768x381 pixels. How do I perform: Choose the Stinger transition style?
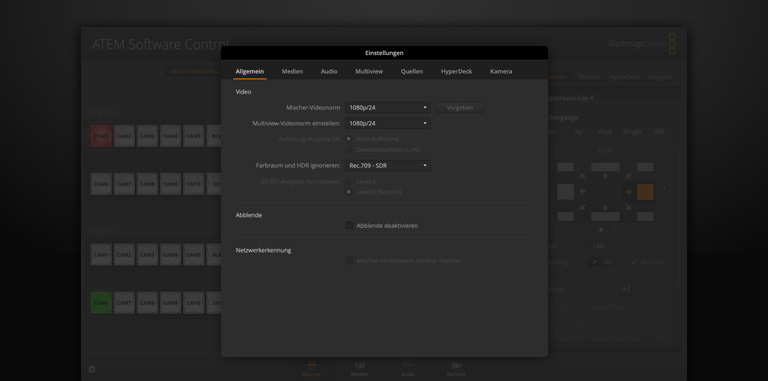[x=632, y=132]
